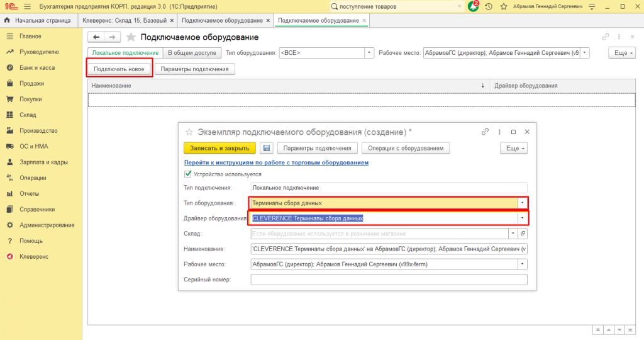Switch to "В общем доступе" toggle
The width and height of the screenshot is (644, 340).
tap(192, 53)
